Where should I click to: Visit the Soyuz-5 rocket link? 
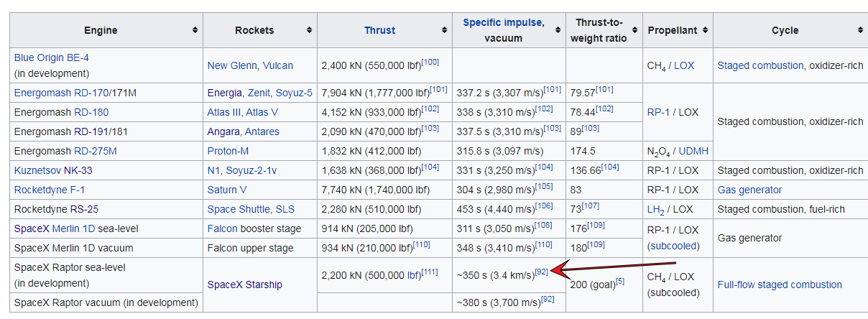pyautogui.click(x=295, y=93)
